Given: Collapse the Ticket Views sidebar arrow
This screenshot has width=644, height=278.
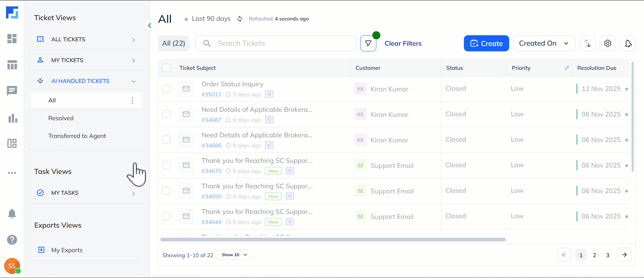Looking at the screenshot, I should coord(150,26).
